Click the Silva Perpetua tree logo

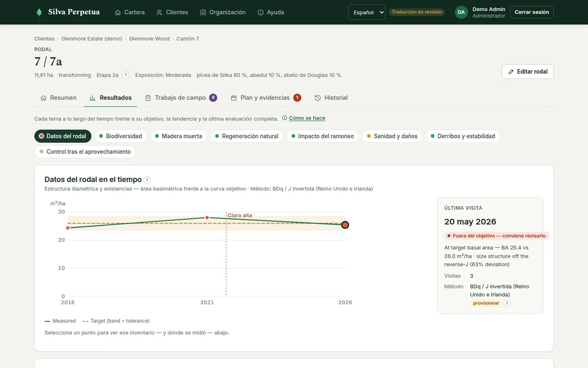[x=39, y=12]
